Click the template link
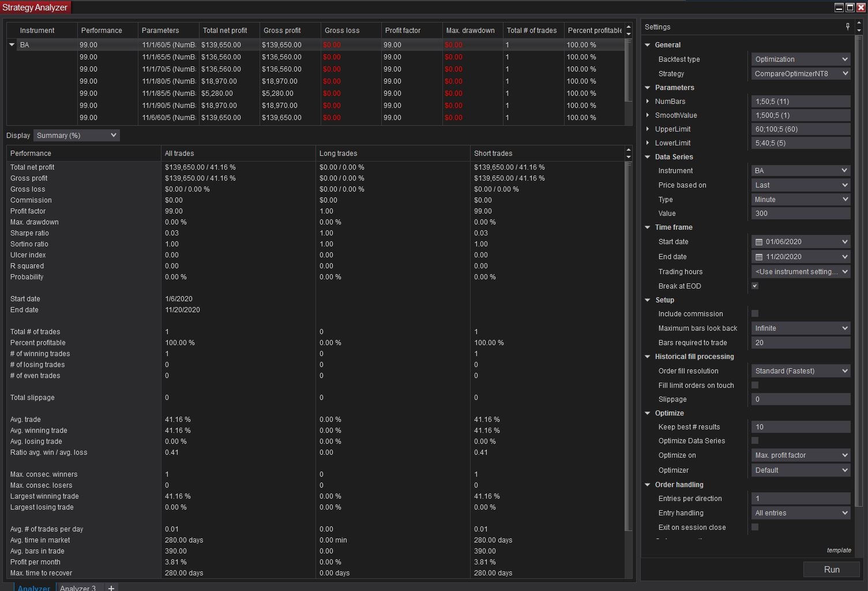This screenshot has width=868, height=591. point(839,550)
